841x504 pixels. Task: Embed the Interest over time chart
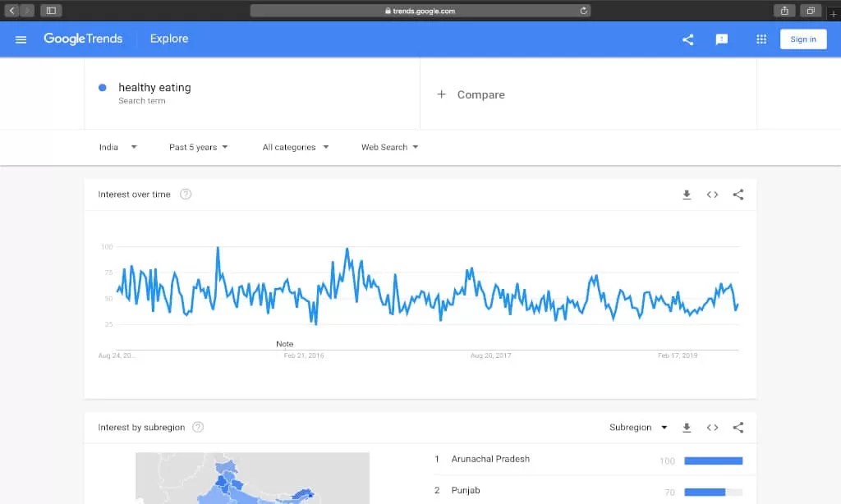[712, 195]
